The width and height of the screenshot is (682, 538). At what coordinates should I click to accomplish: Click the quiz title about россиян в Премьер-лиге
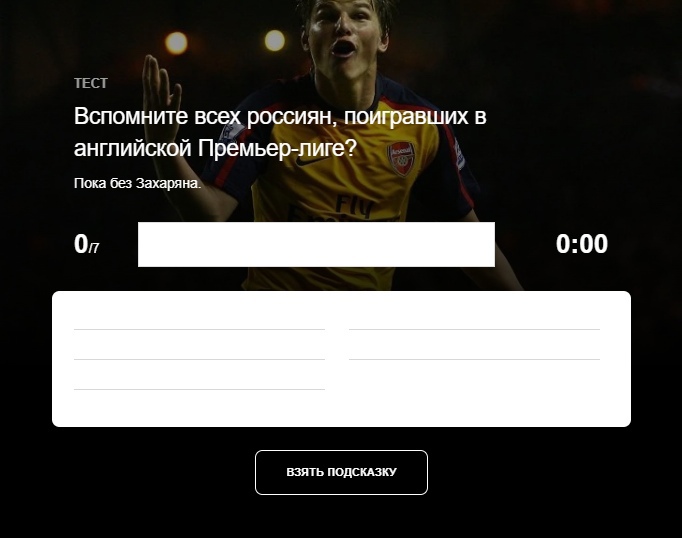[x=280, y=132]
